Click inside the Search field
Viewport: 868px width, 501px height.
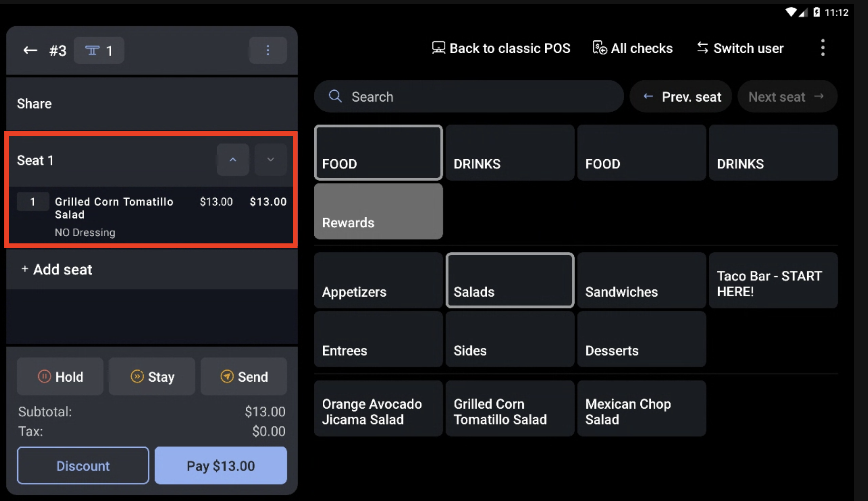[468, 96]
